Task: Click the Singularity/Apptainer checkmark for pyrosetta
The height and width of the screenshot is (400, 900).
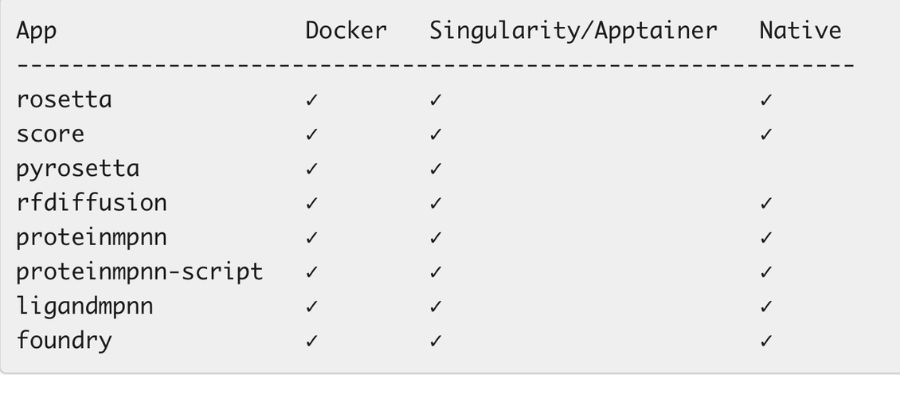Action: [435, 169]
